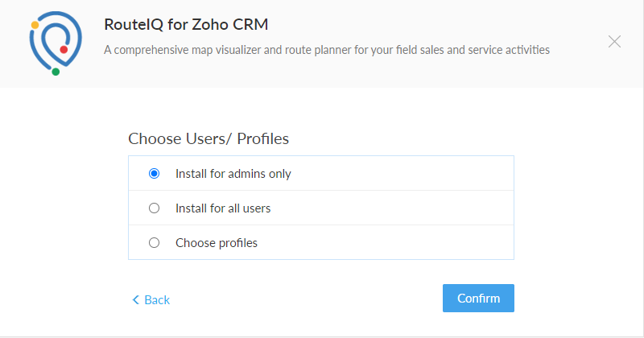
Task: Click the left chevron beside Back
Action: coord(135,300)
